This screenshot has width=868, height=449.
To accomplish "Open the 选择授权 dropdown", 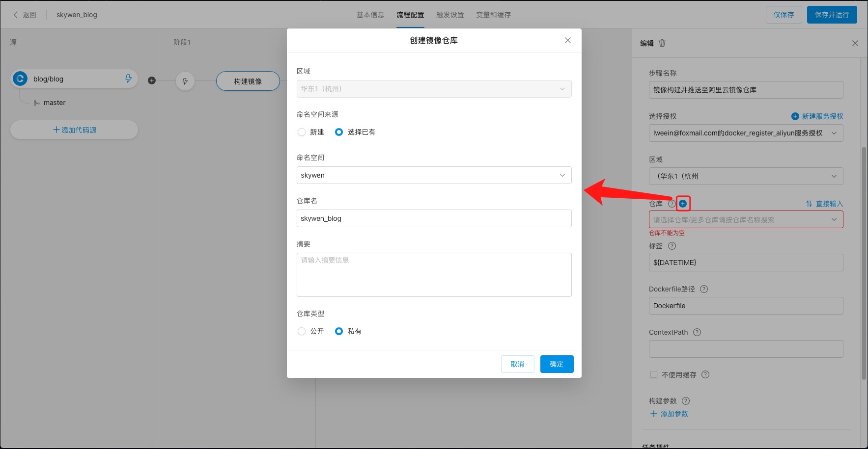I will click(x=746, y=133).
